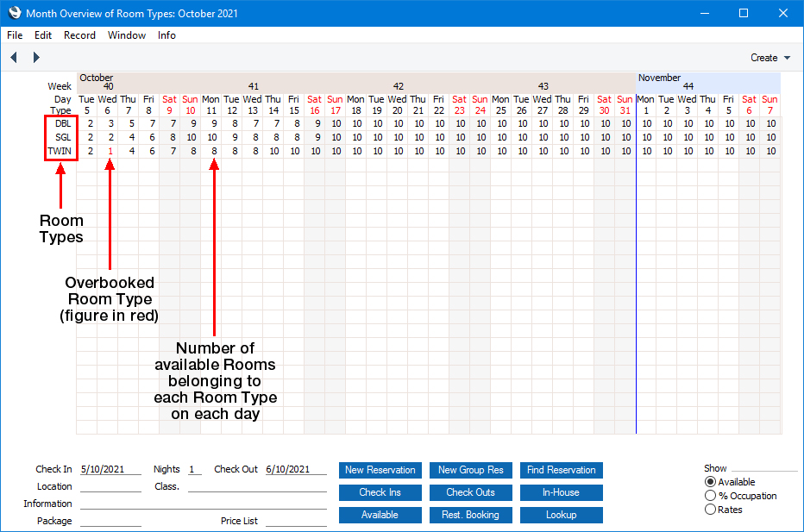804x532 pixels.
Task: Focus the Check Out date field
Action: coord(296,469)
